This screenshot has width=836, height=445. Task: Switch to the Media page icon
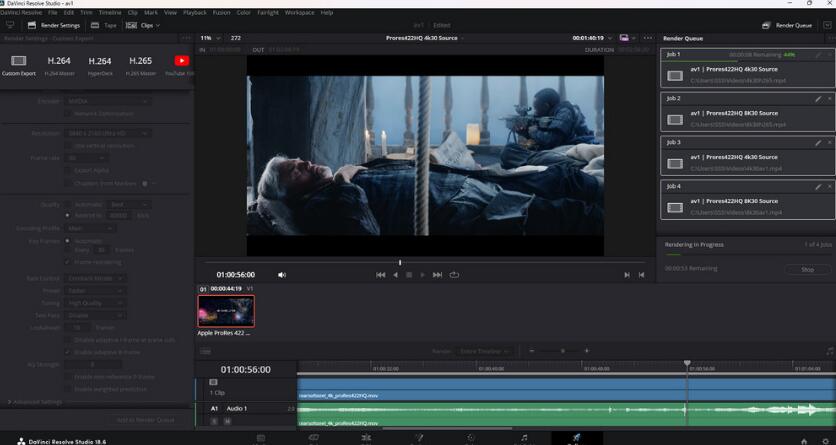(x=261, y=438)
